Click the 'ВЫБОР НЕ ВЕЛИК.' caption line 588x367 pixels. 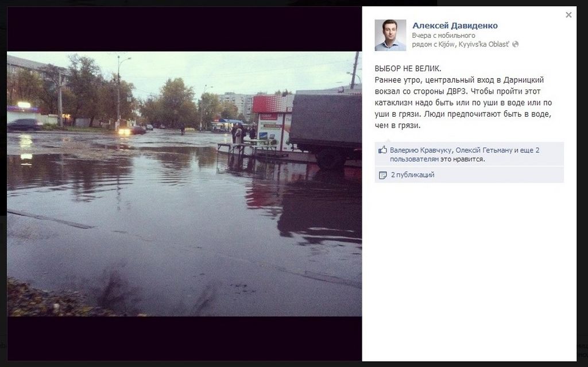tap(408, 69)
